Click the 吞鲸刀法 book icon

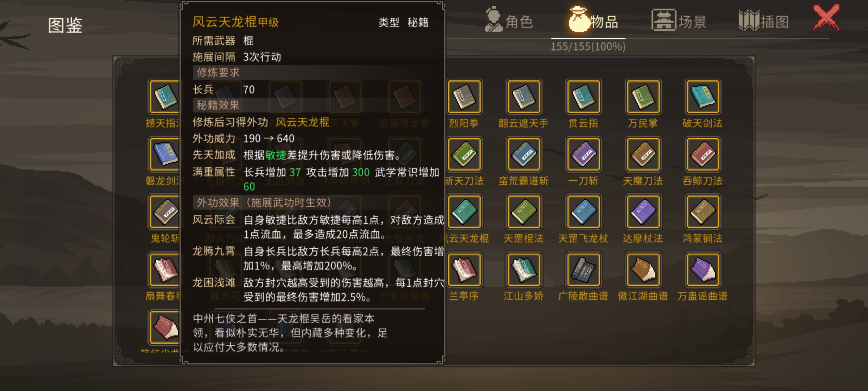tap(703, 154)
